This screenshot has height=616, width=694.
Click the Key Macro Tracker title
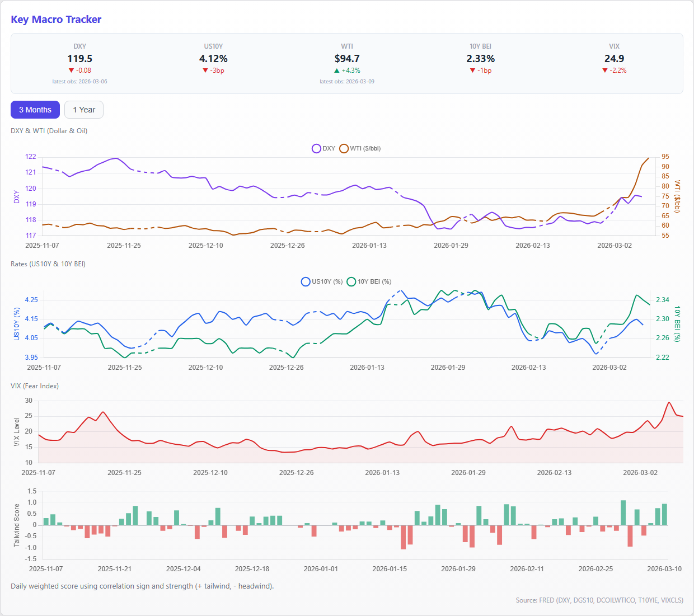click(x=56, y=20)
